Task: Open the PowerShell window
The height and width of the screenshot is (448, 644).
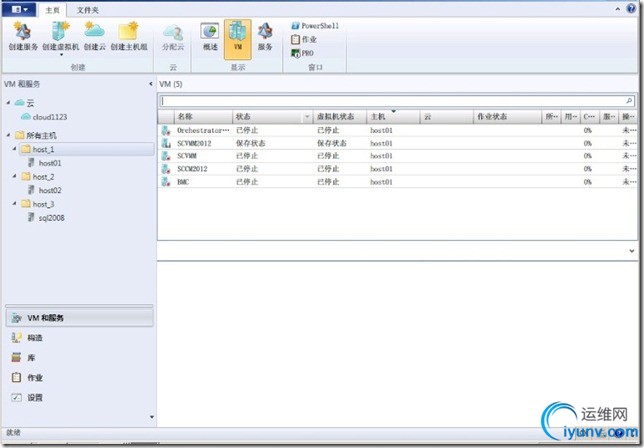Action: [x=315, y=26]
